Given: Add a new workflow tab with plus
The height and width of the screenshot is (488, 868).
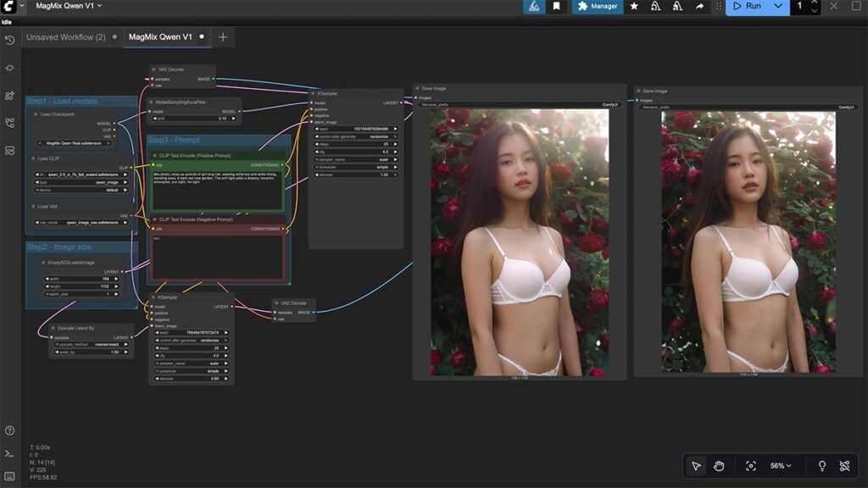Looking at the screenshot, I should pos(223,37).
